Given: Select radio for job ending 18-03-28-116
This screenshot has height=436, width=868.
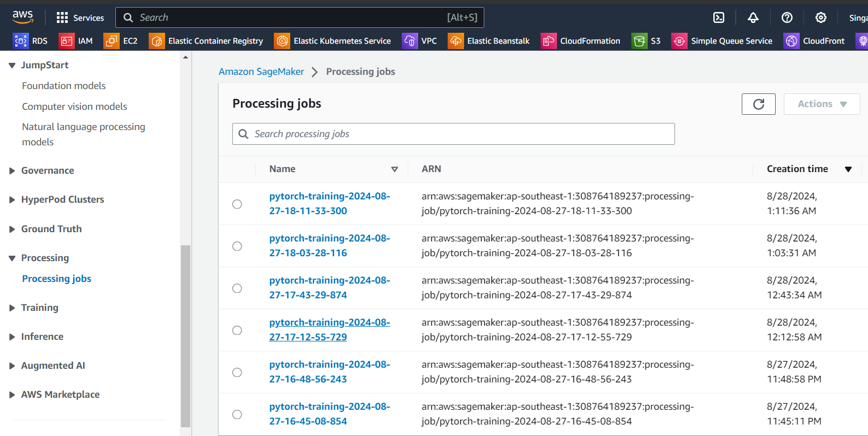Looking at the screenshot, I should (237, 246).
